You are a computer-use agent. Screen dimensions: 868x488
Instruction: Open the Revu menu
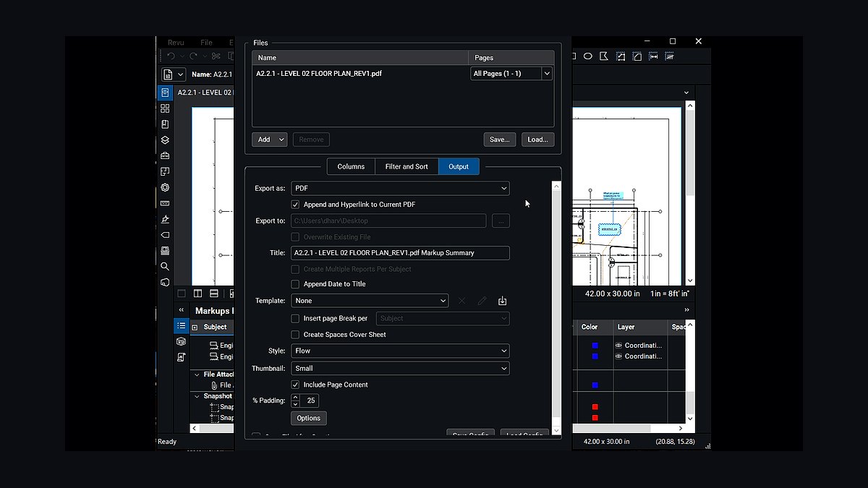[176, 43]
